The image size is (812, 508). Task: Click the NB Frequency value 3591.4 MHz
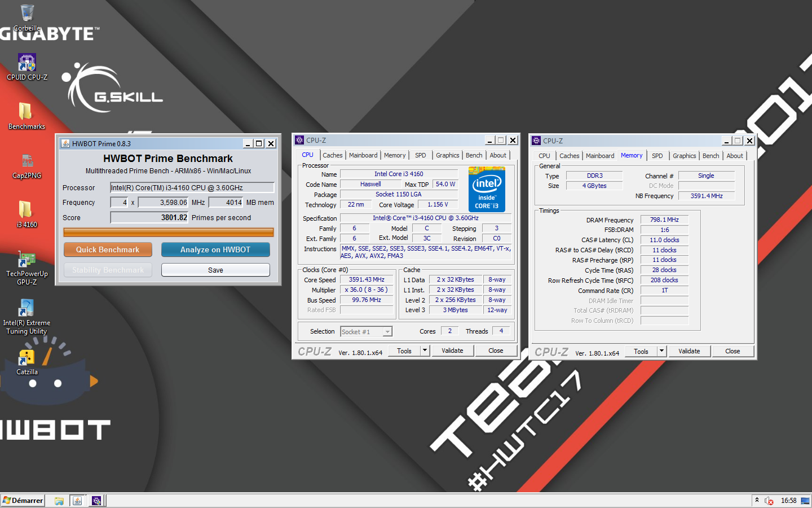(x=707, y=196)
